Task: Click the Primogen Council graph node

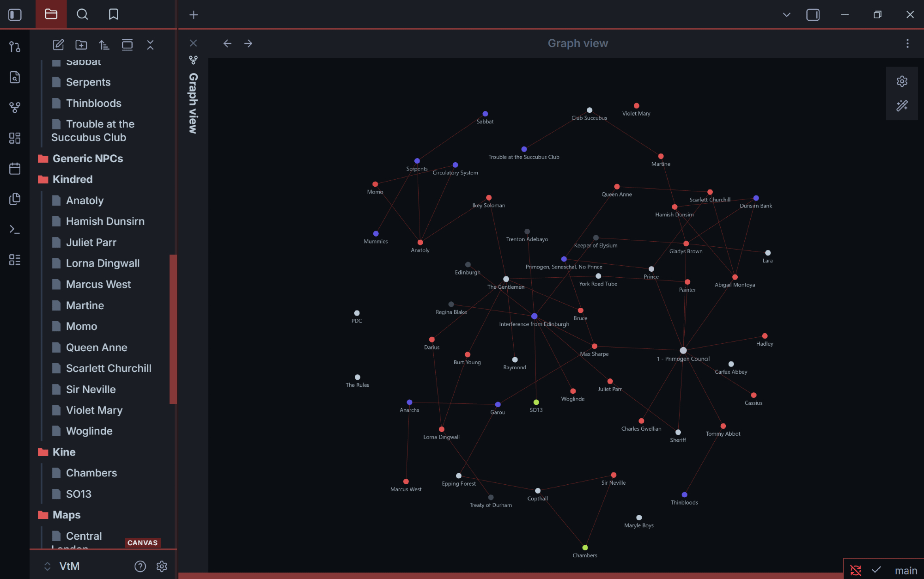Action: (683, 350)
